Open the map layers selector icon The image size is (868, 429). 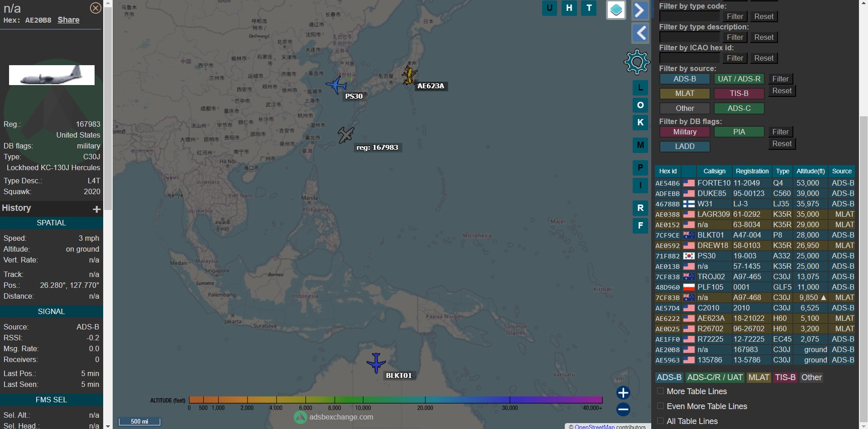616,10
